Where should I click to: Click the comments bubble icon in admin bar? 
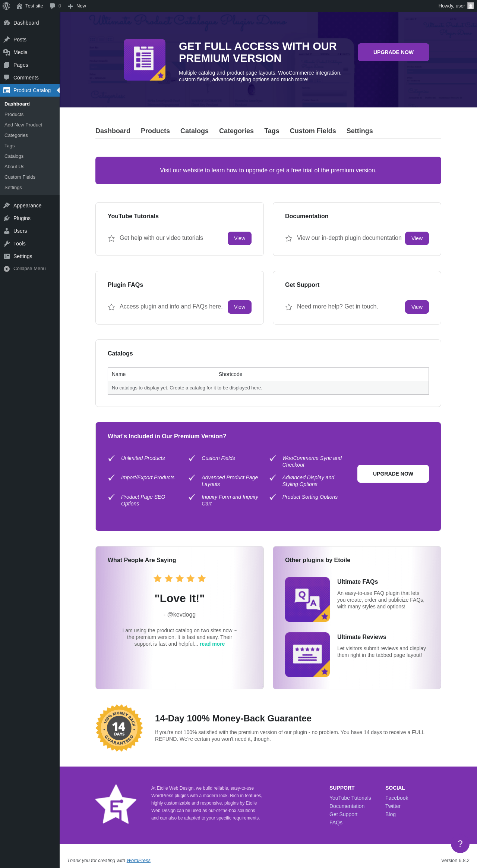pyautogui.click(x=52, y=6)
